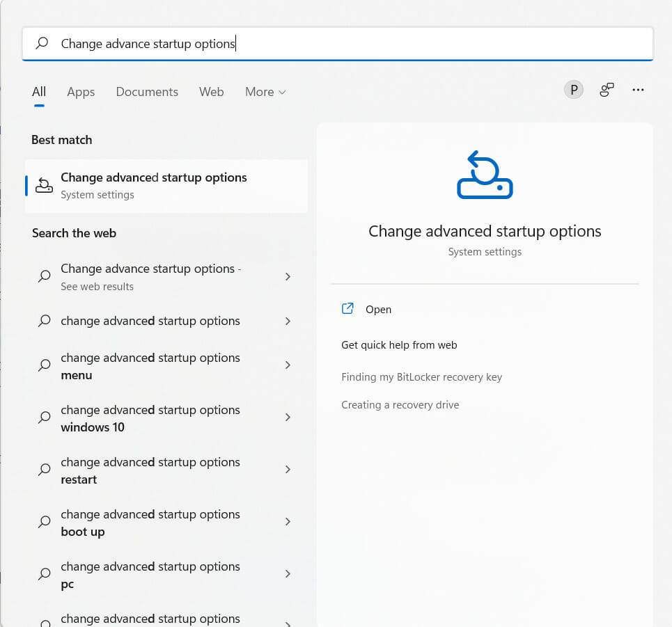Click the magnifier icon inside the search box
Screen dimensions: 672x627
(x=42, y=43)
